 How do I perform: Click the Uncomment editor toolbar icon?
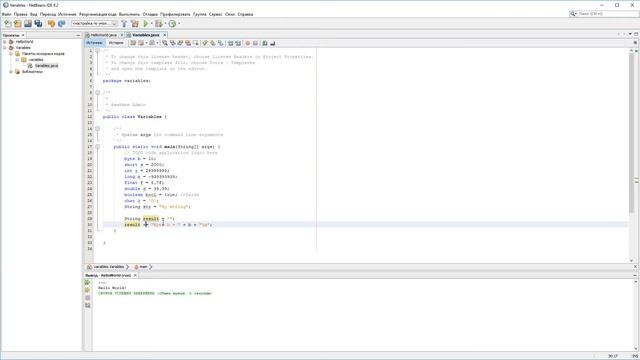click(273, 43)
